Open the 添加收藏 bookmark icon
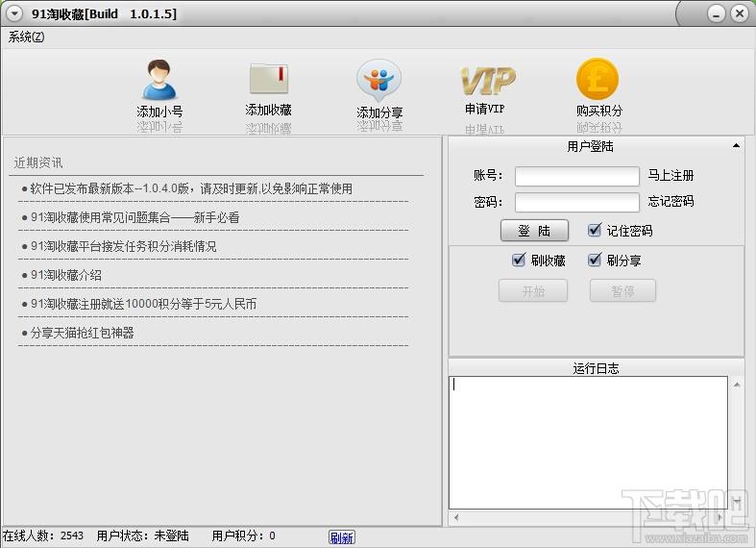This screenshot has width=756, height=548. click(x=269, y=79)
